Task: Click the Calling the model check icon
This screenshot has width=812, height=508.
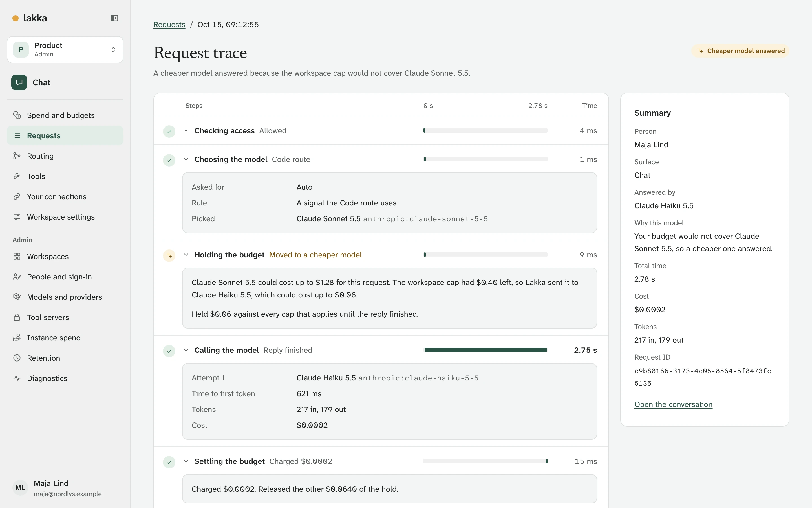Action: (x=169, y=351)
